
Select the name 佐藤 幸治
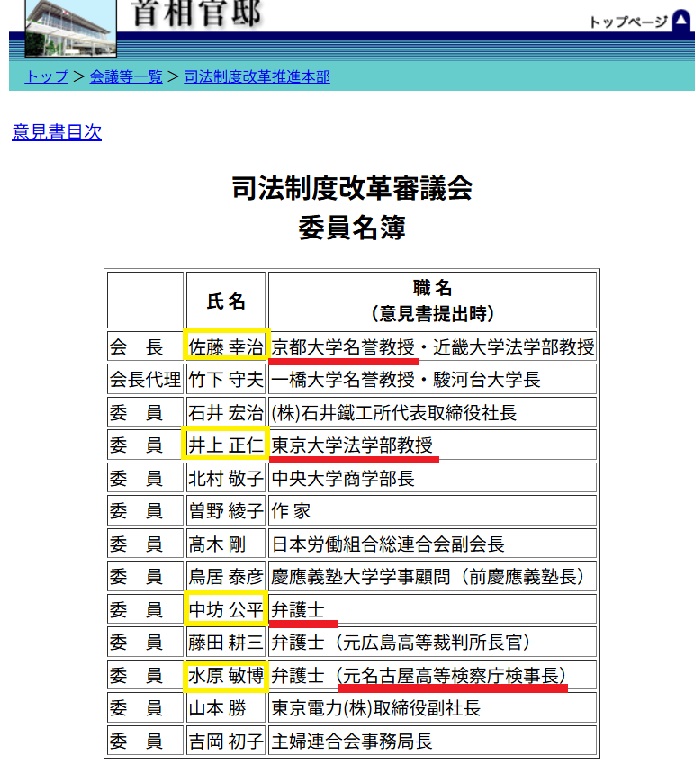pos(226,346)
